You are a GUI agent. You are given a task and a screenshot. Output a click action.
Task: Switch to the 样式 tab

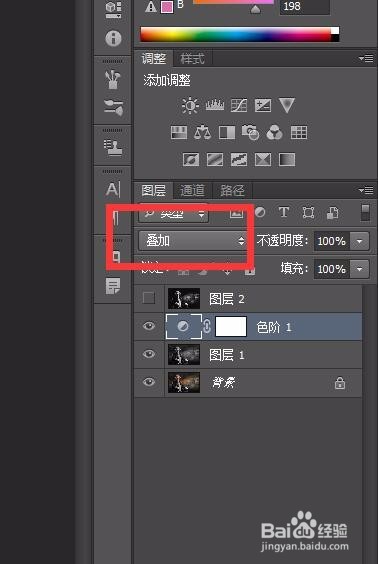pyautogui.click(x=192, y=59)
